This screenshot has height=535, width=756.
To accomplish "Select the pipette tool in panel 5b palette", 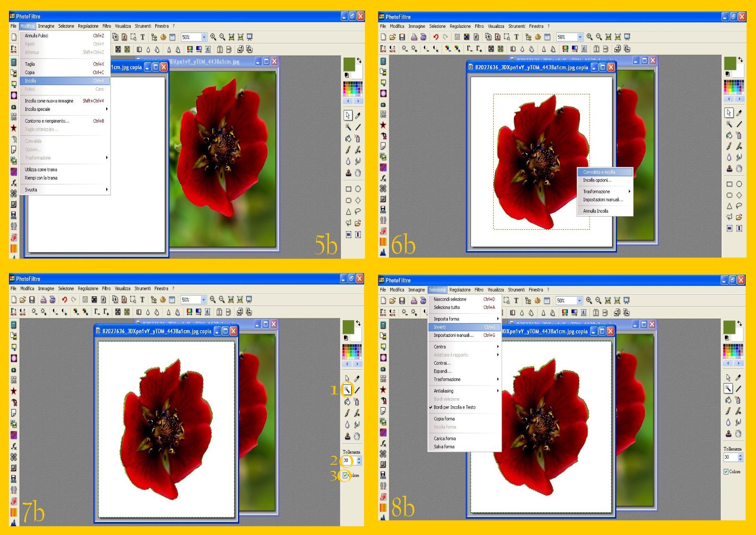I will tap(358, 115).
